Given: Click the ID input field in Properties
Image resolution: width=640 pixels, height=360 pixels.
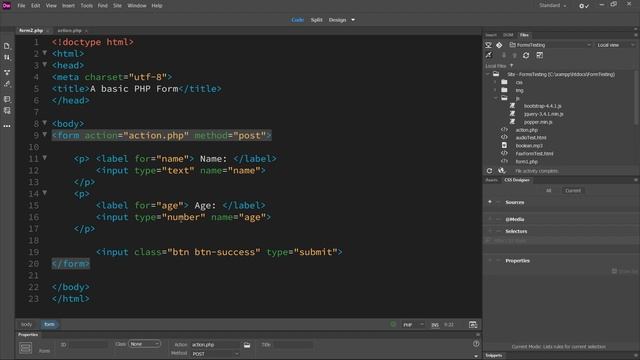Looking at the screenshot, I should pos(88,345).
